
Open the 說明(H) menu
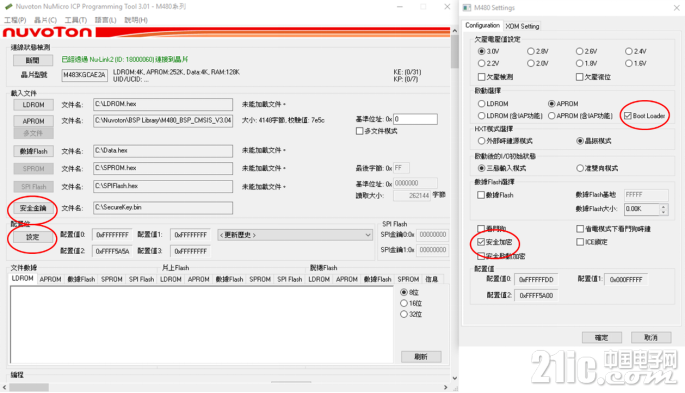click(136, 20)
